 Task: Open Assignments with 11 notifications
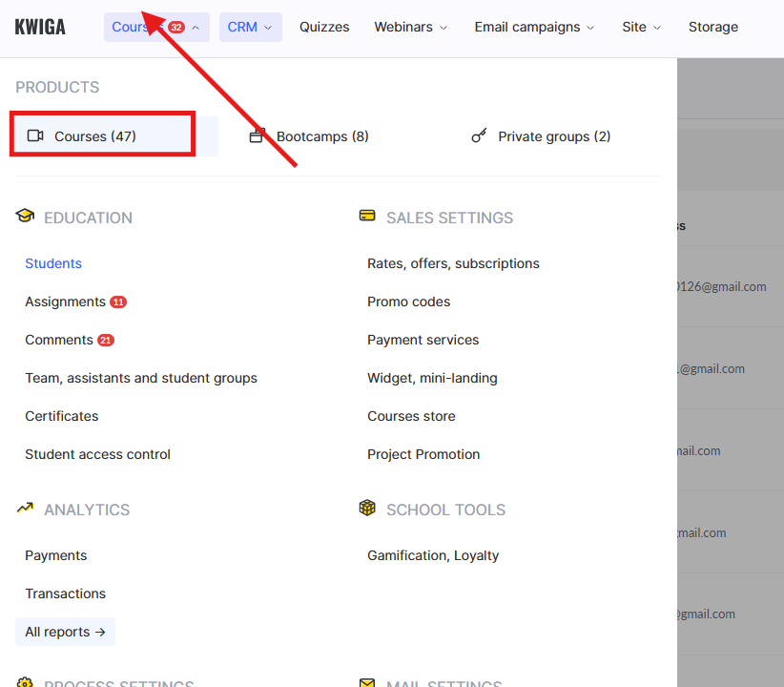[x=65, y=302]
